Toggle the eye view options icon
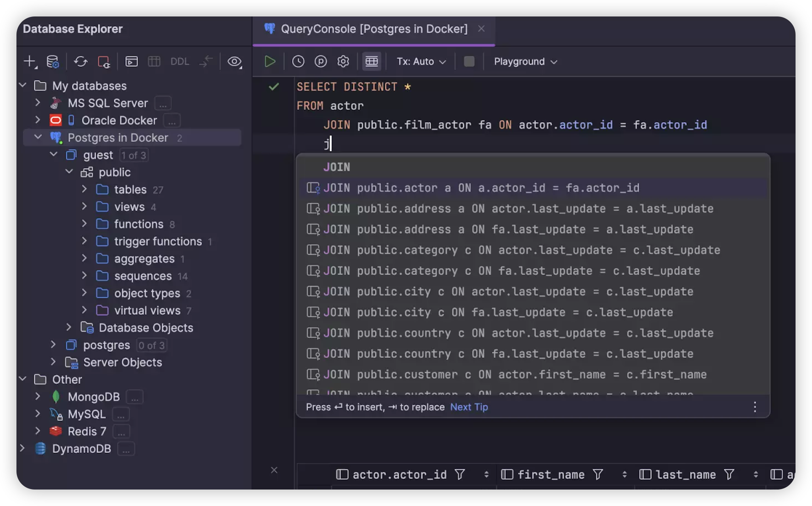 tap(235, 61)
